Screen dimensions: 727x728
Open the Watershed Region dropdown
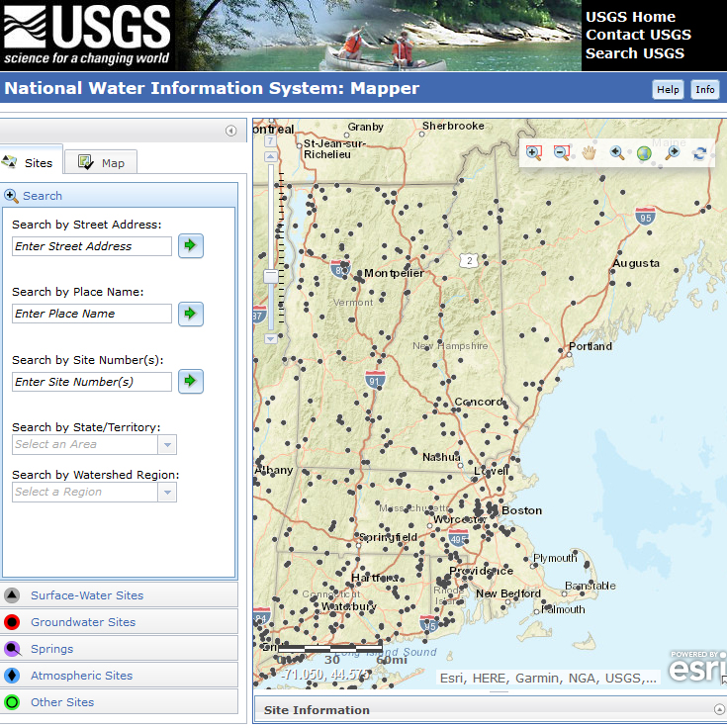167,493
